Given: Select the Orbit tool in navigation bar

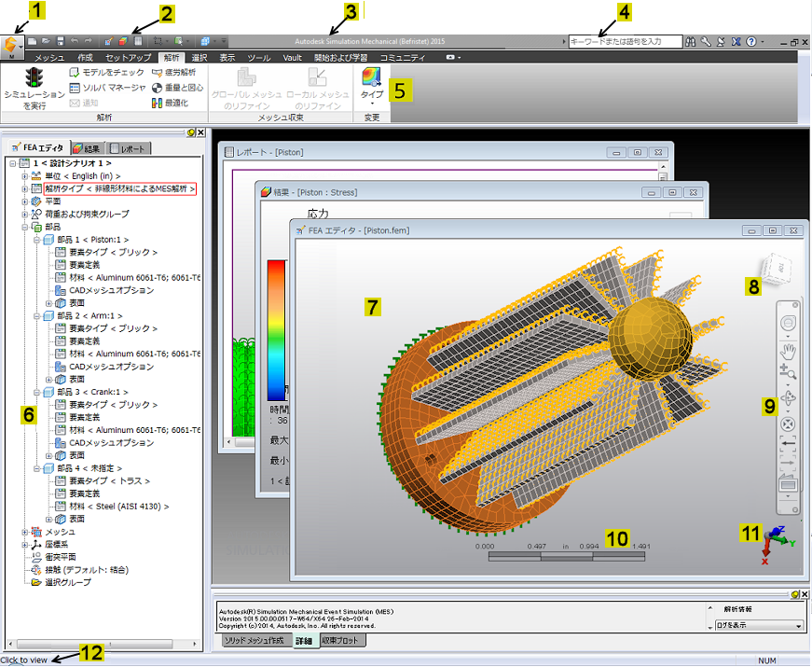Looking at the screenshot, I should 788,398.
